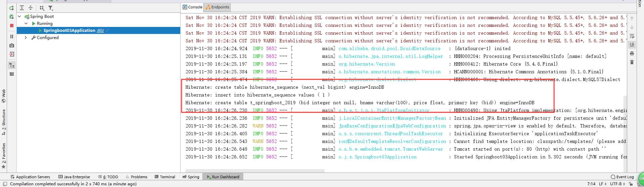Click the c.j.s.Springboot03Application logger name
Image resolution: width=644 pixels, height=187 pixels.
click(x=377, y=157)
